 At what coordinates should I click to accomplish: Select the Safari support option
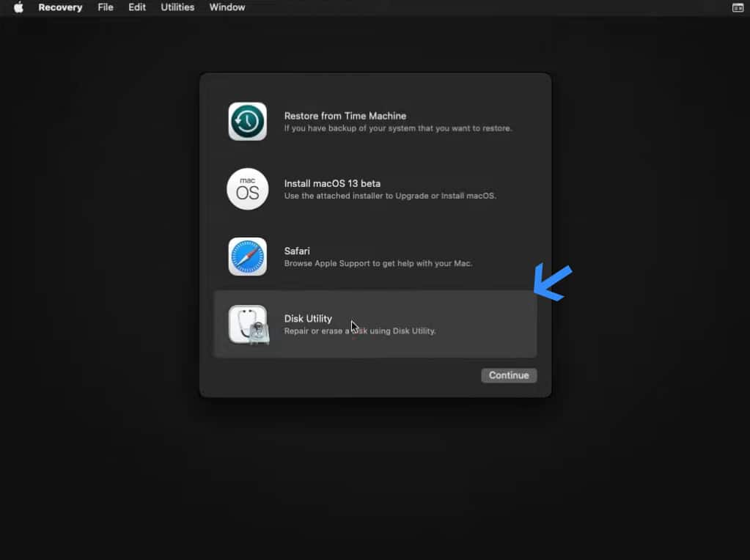pyautogui.click(x=375, y=256)
